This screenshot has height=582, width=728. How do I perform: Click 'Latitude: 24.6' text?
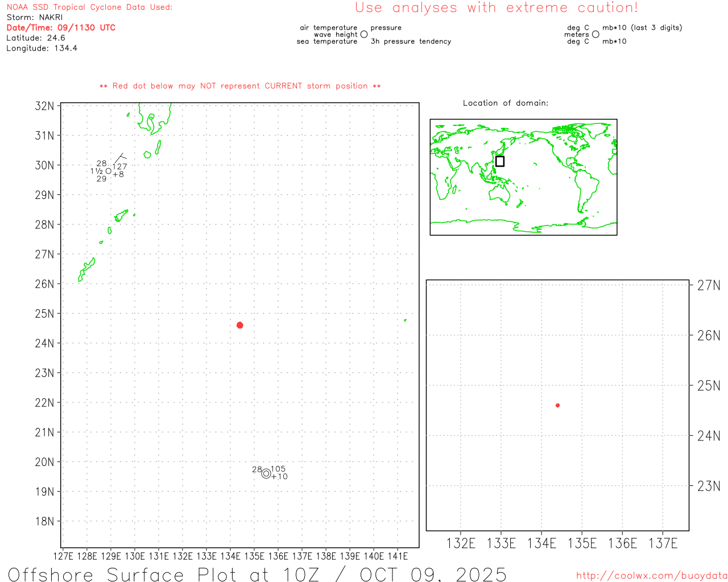coord(36,38)
